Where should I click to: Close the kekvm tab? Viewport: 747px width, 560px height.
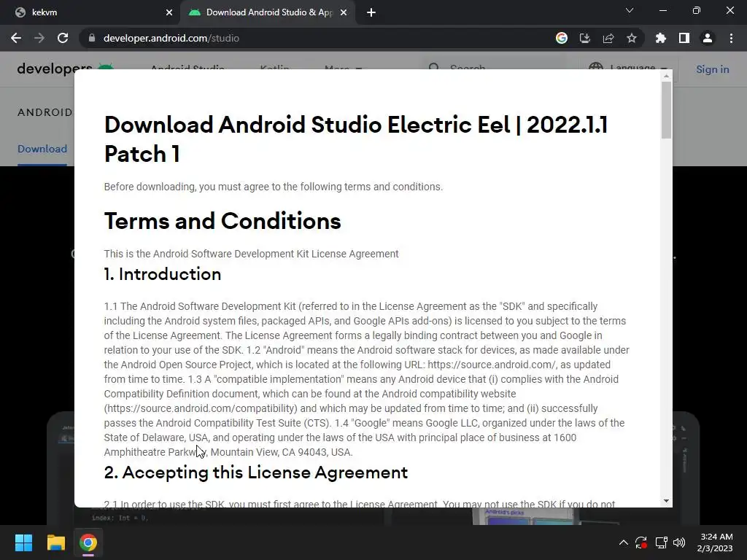pyautogui.click(x=169, y=12)
